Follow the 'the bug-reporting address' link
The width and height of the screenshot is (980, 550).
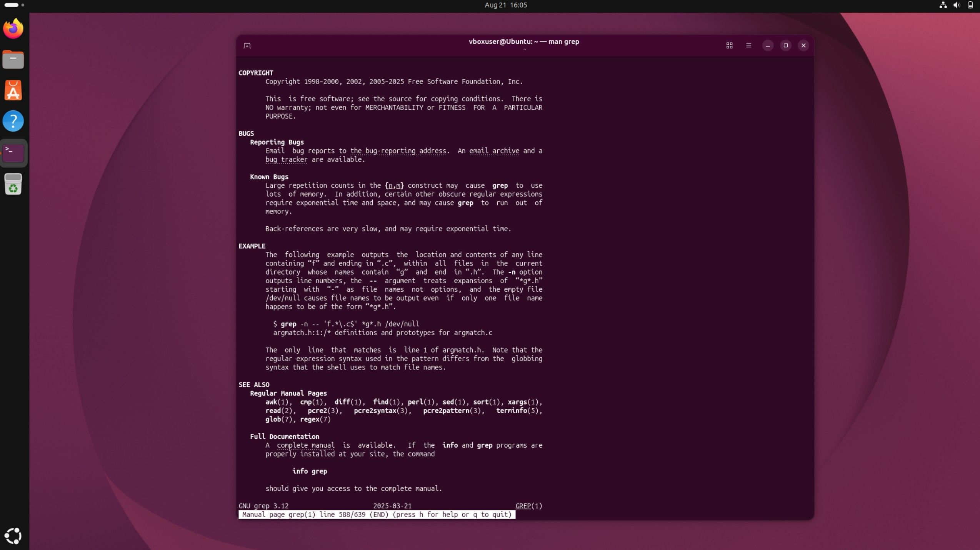(398, 151)
